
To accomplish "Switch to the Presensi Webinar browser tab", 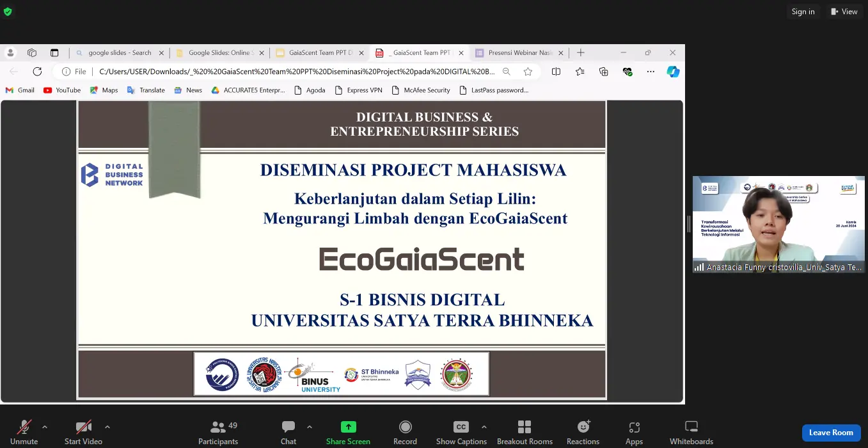I will point(519,52).
